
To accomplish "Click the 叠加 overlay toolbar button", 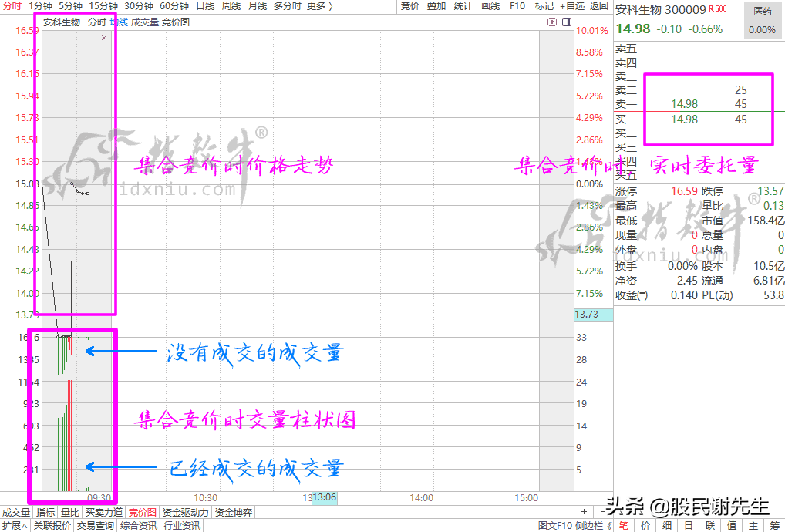I will tap(436, 6).
